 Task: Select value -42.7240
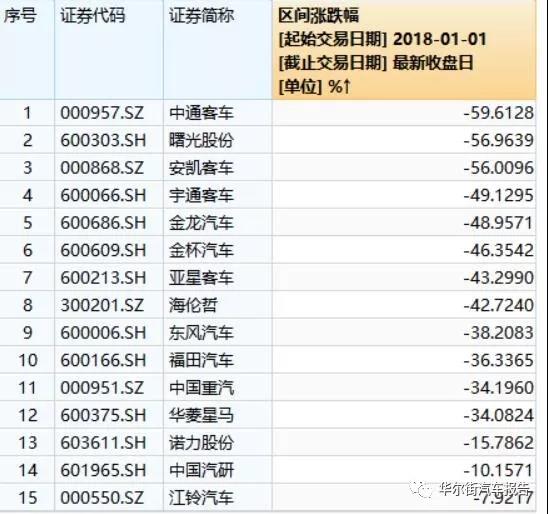click(499, 305)
